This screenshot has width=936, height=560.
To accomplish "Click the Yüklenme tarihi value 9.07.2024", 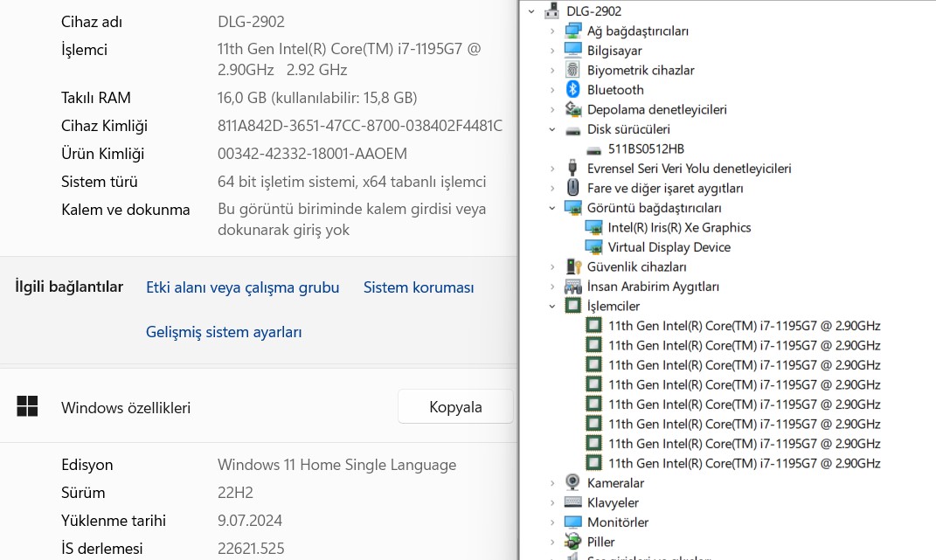I will coord(250,521).
